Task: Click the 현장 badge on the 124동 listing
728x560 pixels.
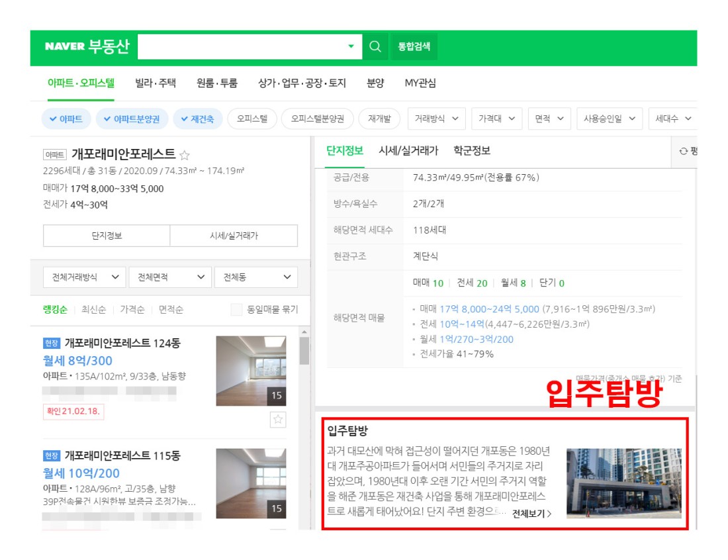Action: point(52,343)
